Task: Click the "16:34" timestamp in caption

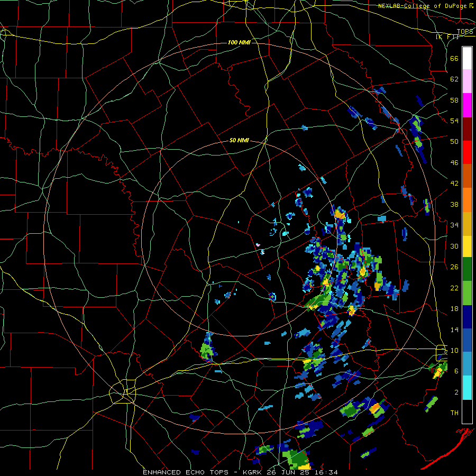Action: [x=327, y=472]
